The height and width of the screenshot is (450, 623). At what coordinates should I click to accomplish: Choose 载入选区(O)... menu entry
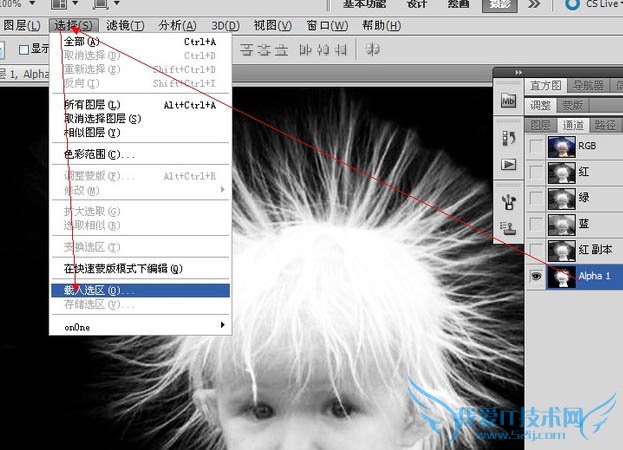[x=140, y=290]
